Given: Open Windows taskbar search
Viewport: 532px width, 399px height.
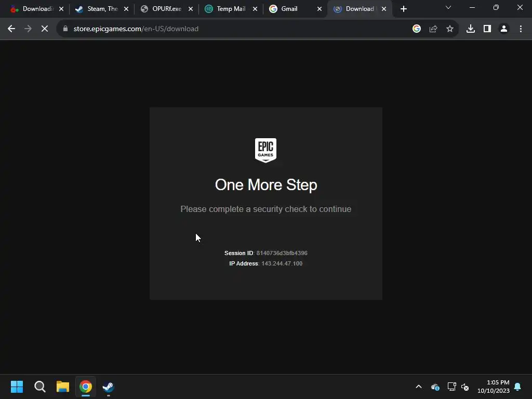Looking at the screenshot, I should [39, 387].
